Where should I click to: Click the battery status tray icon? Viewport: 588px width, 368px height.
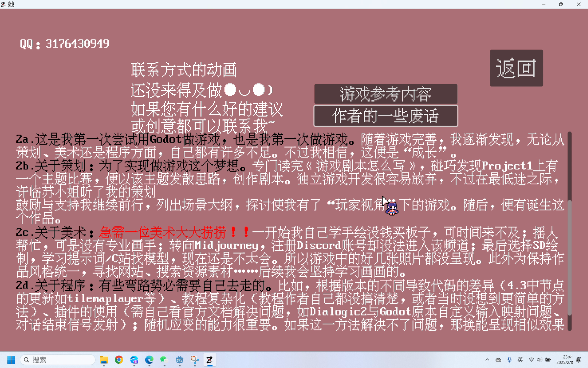548,360
